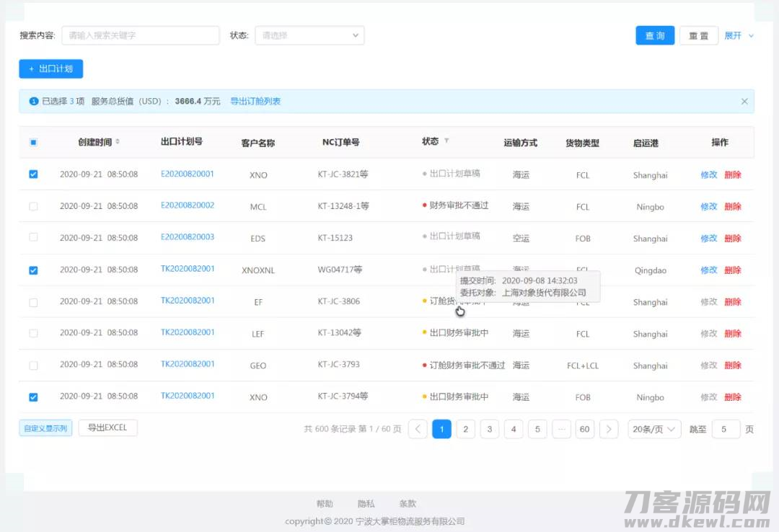Click 删除 in the EDS row

pos(733,239)
